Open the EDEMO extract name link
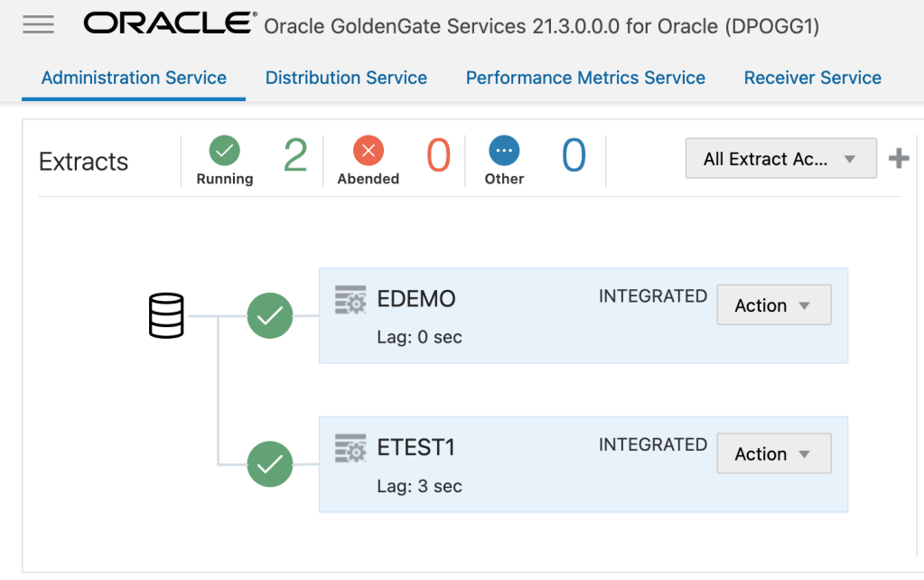The height and width of the screenshot is (580, 924). 415,299
